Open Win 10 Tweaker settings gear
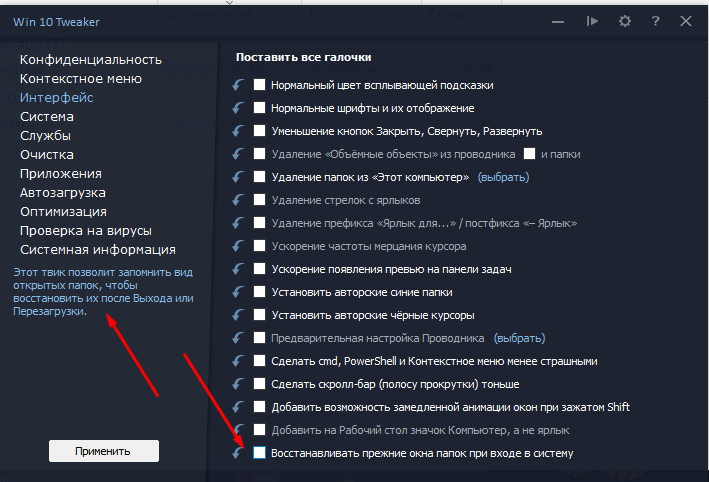 point(624,21)
